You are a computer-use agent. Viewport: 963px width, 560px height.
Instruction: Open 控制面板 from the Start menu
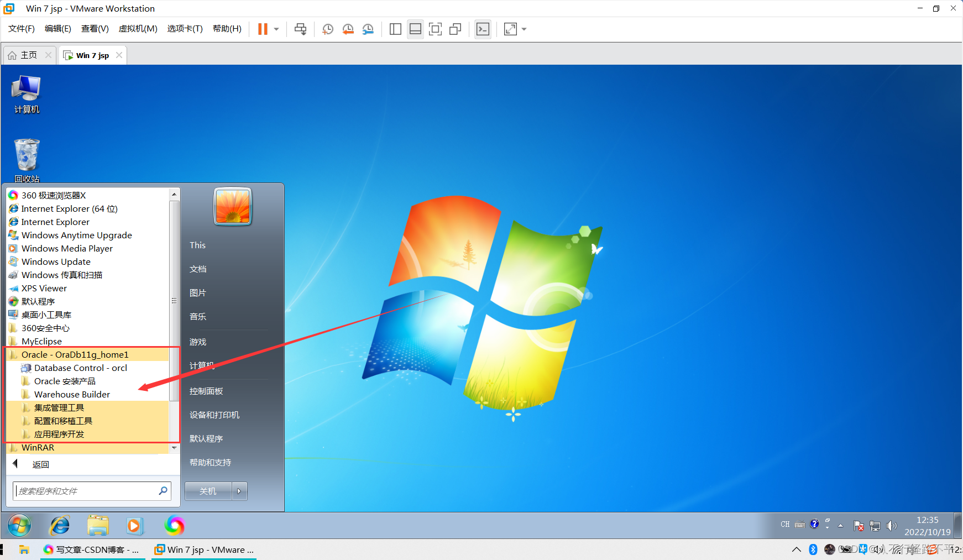point(206,391)
